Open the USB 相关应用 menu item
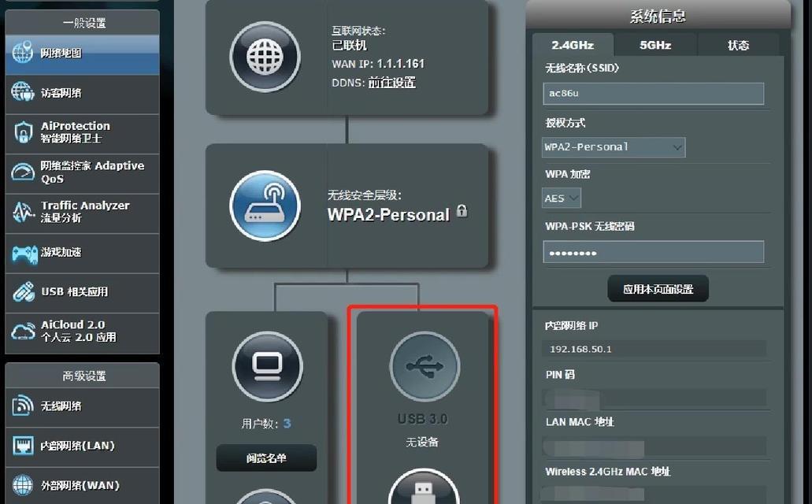This screenshot has width=812, height=504. [83, 293]
